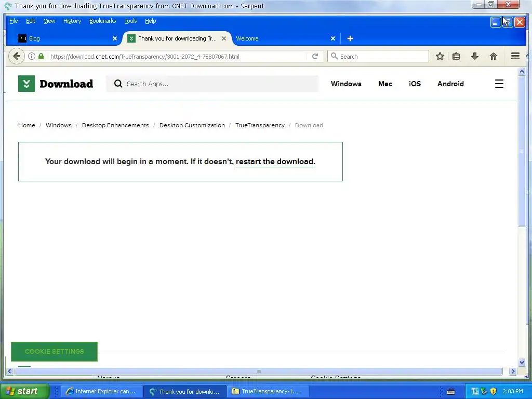Screen dimensions: 532x399
Task: Open Desktop Enhancements breadcrumb
Action: tap(115, 125)
